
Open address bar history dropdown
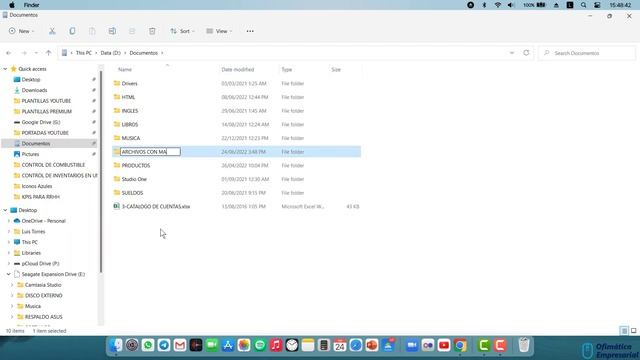(x=512, y=53)
